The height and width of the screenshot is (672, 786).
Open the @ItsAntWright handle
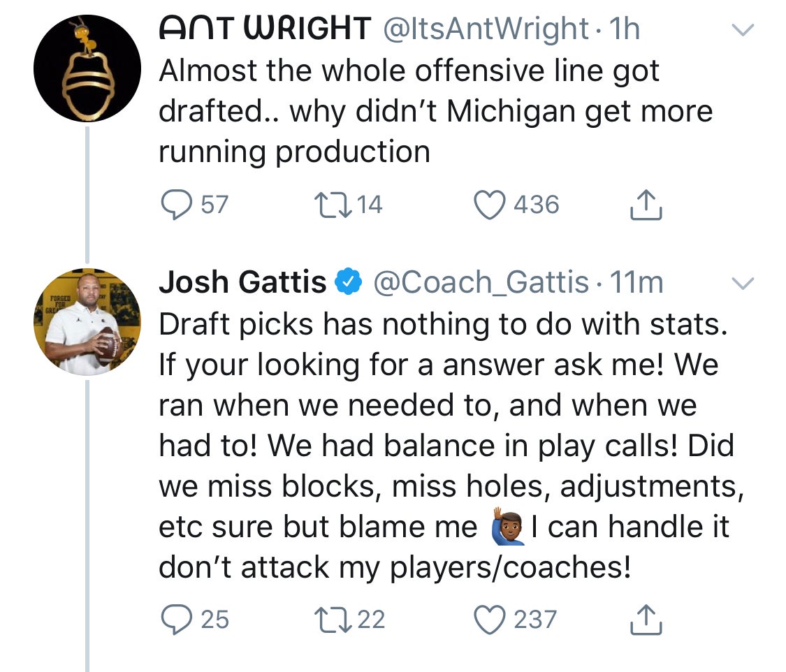(x=486, y=29)
